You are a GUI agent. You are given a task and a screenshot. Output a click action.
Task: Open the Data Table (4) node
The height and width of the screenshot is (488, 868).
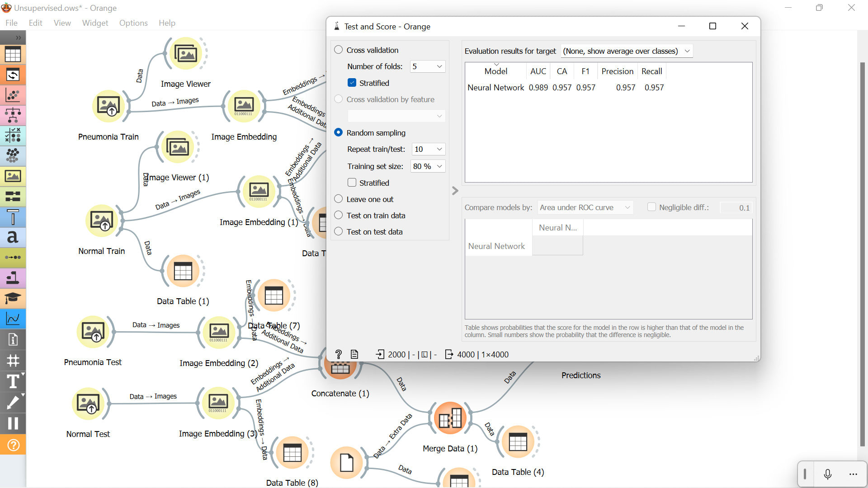[518, 441]
